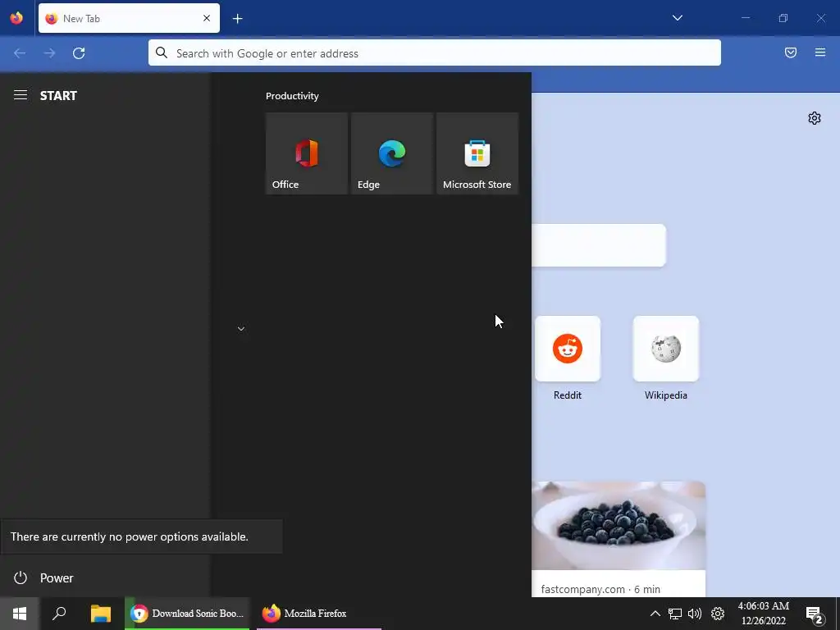Screen dimensions: 840x630
Task: Open File Explorer from the taskbar
Action: [101, 614]
